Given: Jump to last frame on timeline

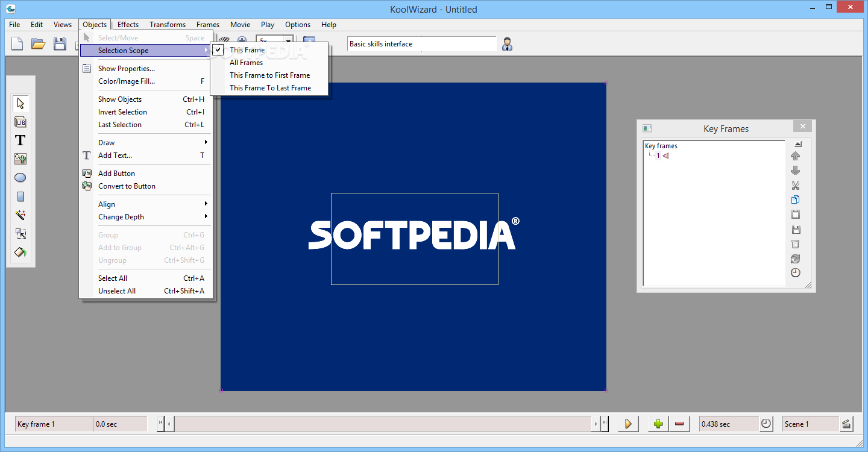Looking at the screenshot, I should click(605, 424).
